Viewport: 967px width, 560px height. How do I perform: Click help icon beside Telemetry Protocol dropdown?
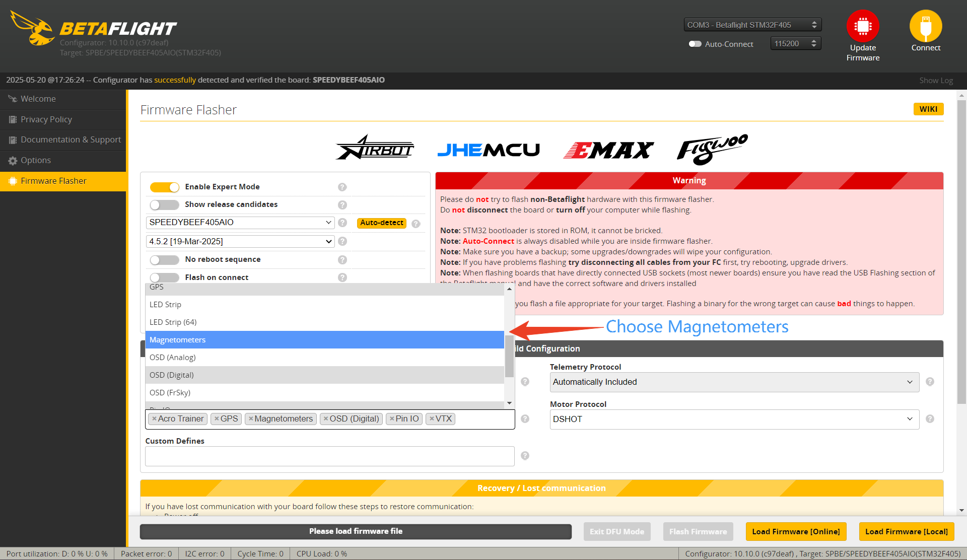coord(930,382)
